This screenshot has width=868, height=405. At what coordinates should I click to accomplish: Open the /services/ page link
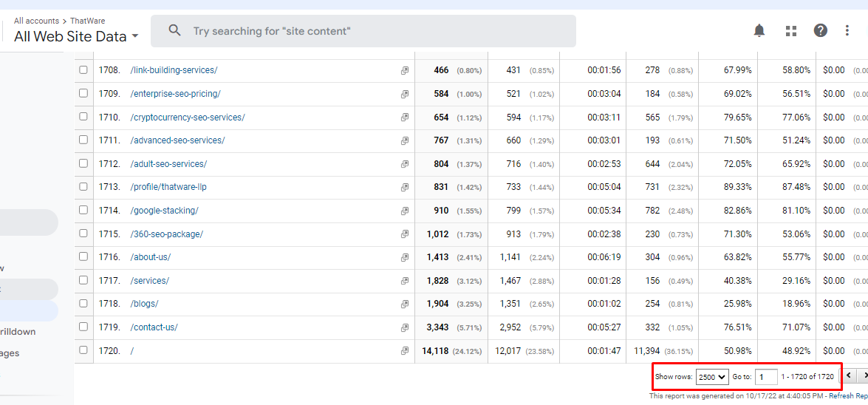pyautogui.click(x=150, y=281)
